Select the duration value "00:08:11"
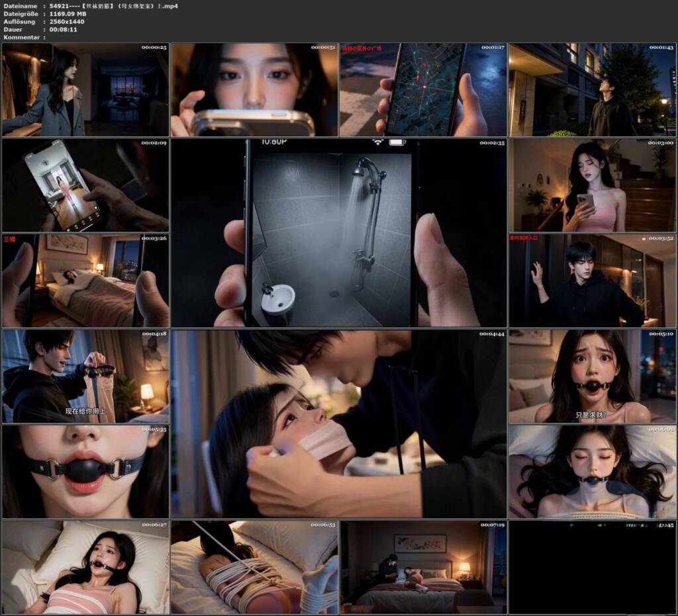This screenshot has height=616, width=678. click(x=63, y=29)
